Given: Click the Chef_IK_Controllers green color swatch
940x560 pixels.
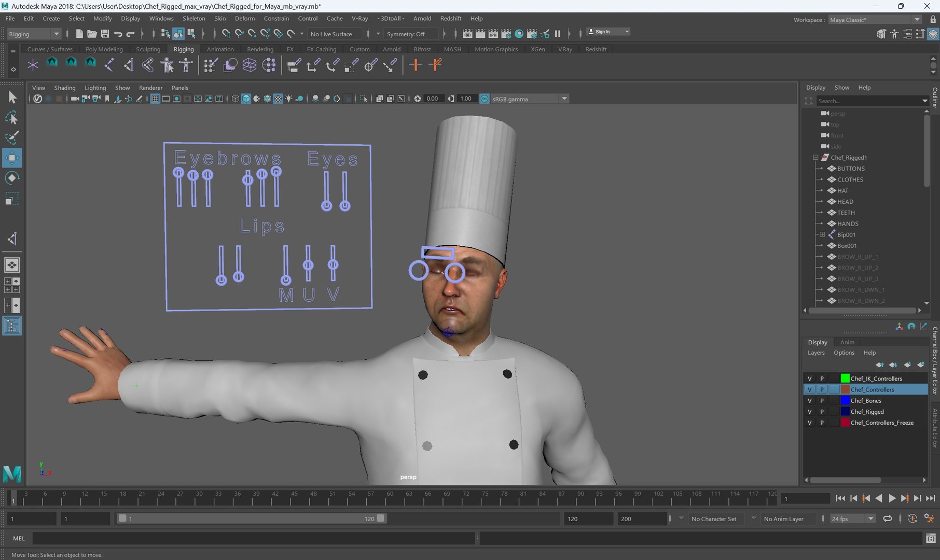Looking at the screenshot, I should coord(845,379).
